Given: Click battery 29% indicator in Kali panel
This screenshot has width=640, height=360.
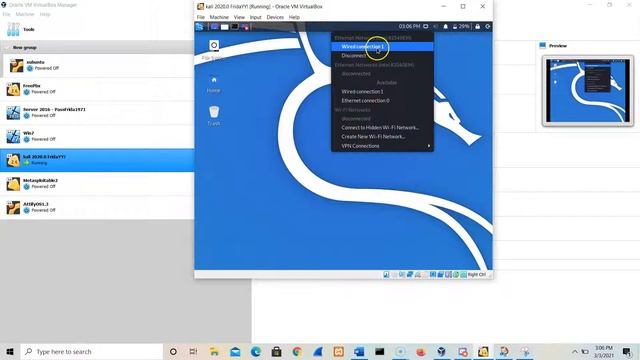Looking at the screenshot, I should [x=461, y=27].
